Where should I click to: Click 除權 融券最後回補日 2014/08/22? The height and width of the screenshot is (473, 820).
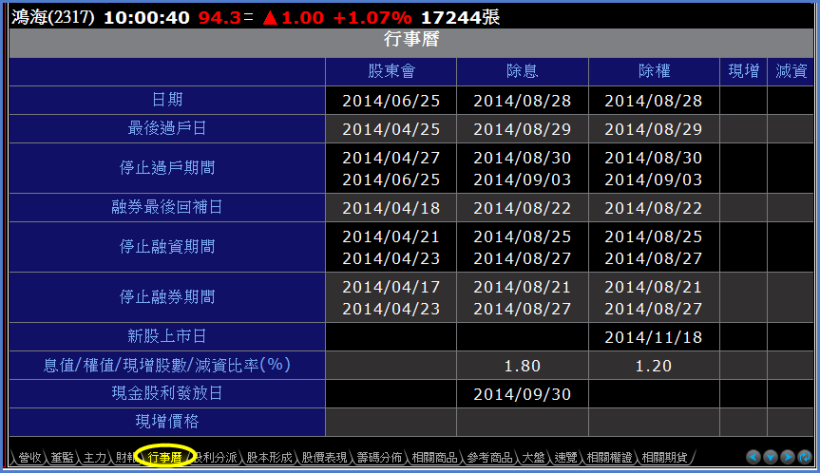[x=654, y=208]
